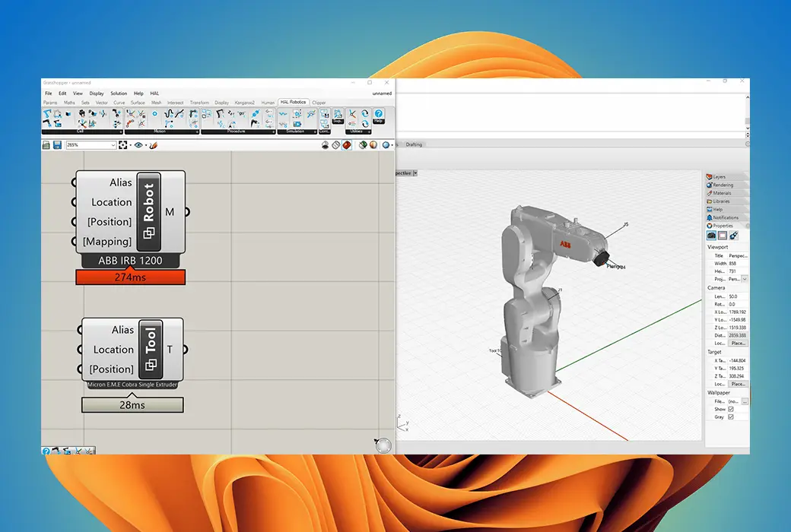
Task: Expand the Motion panel dropdown in ribbon
Action: (x=197, y=132)
